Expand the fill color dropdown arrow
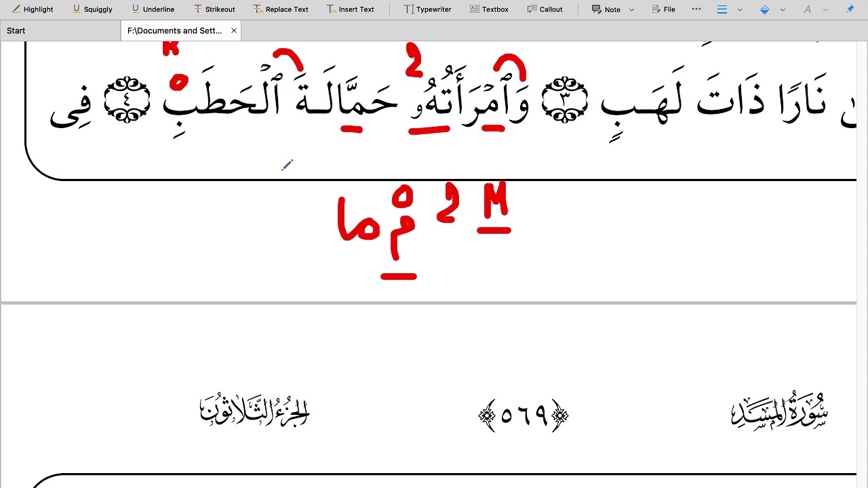The width and height of the screenshot is (868, 488). (x=783, y=9)
